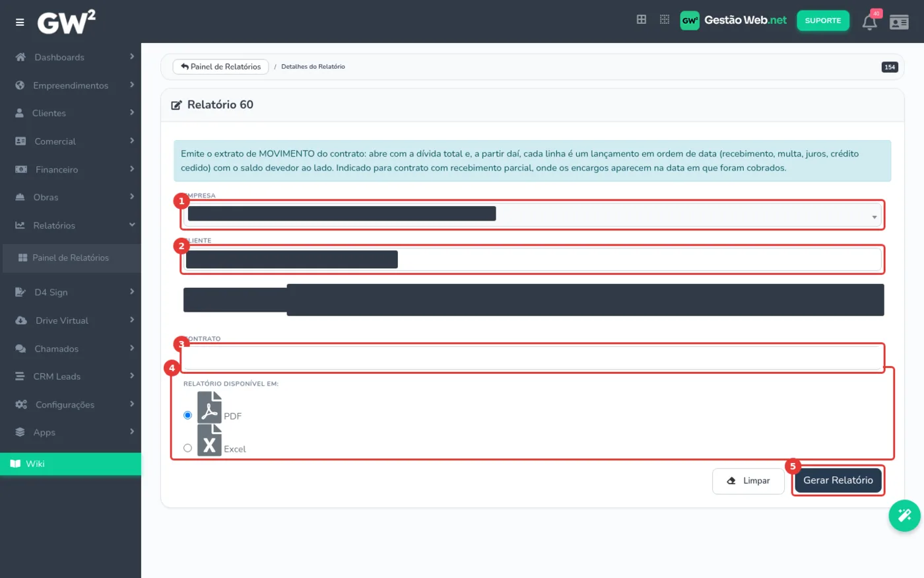Expand the CRM Leads menu chevron

pyautogui.click(x=132, y=376)
